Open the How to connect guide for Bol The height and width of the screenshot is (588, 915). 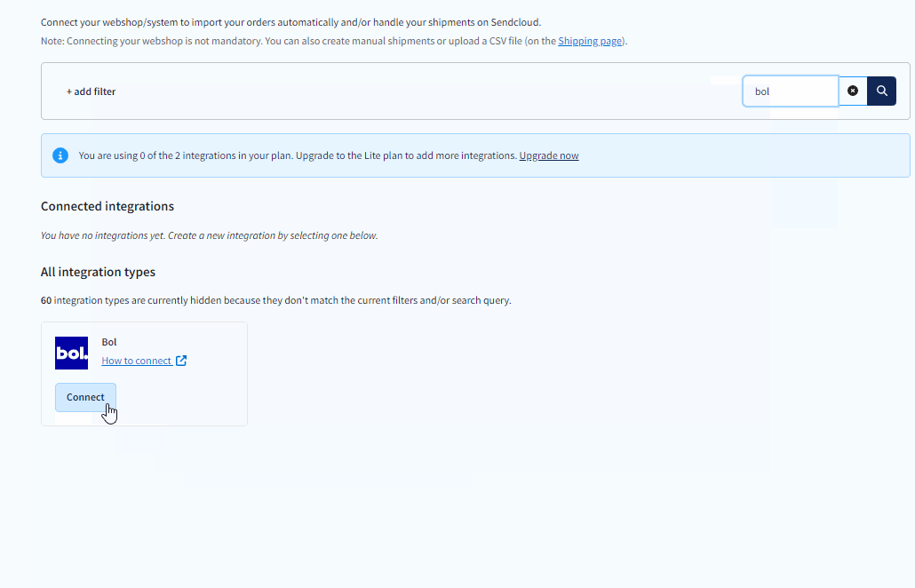(137, 360)
